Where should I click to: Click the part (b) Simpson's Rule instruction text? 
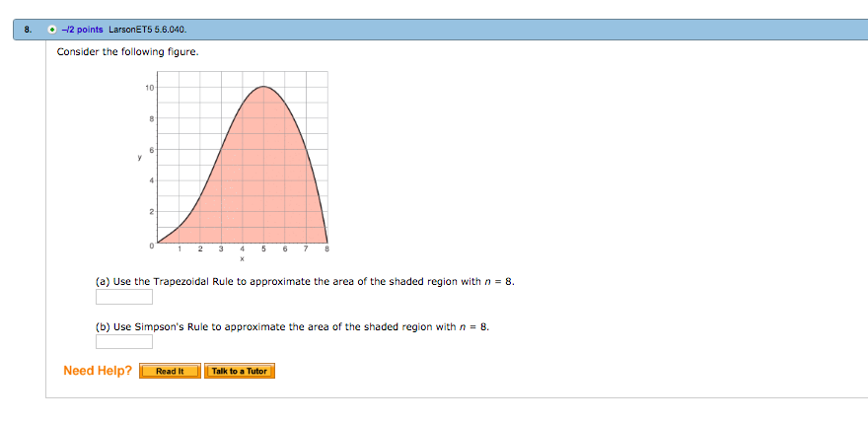coord(293,326)
